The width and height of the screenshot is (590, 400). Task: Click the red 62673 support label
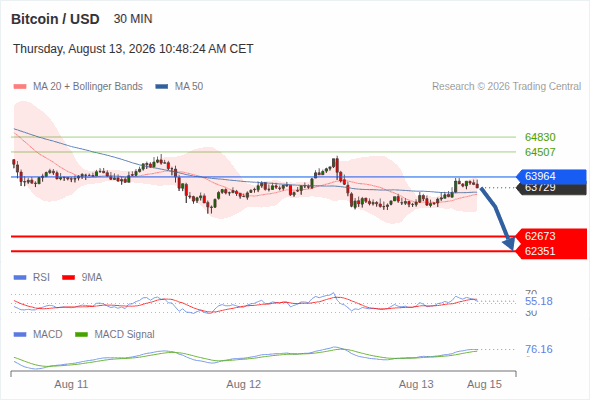coord(551,236)
